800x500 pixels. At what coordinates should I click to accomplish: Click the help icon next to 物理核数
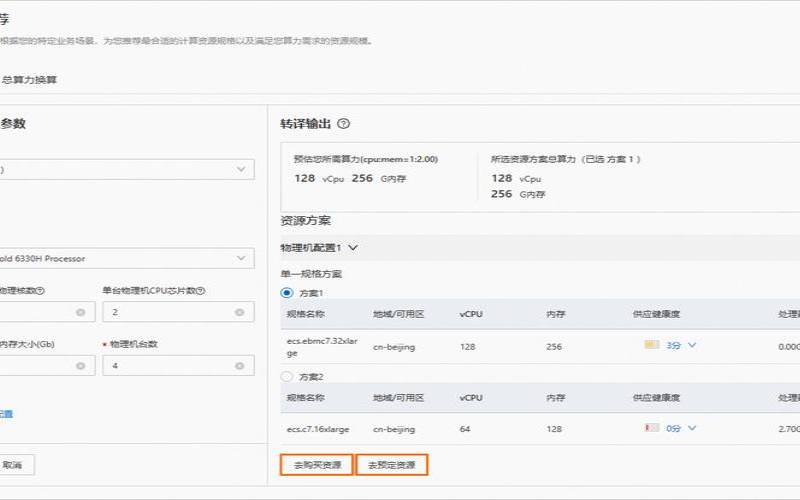click(x=41, y=291)
